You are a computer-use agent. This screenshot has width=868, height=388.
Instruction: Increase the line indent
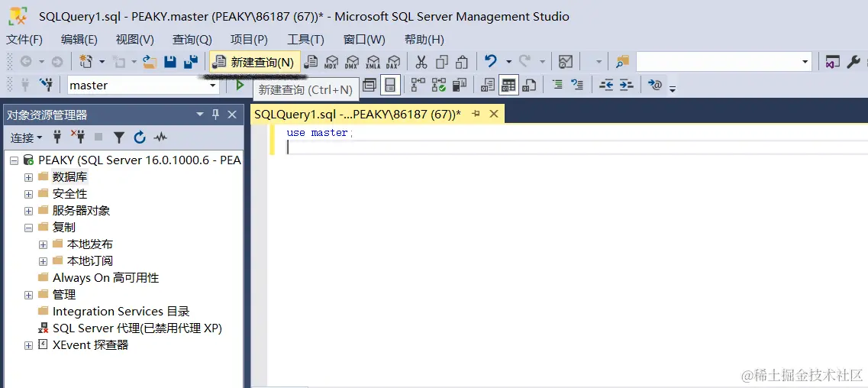pyautogui.click(x=626, y=85)
